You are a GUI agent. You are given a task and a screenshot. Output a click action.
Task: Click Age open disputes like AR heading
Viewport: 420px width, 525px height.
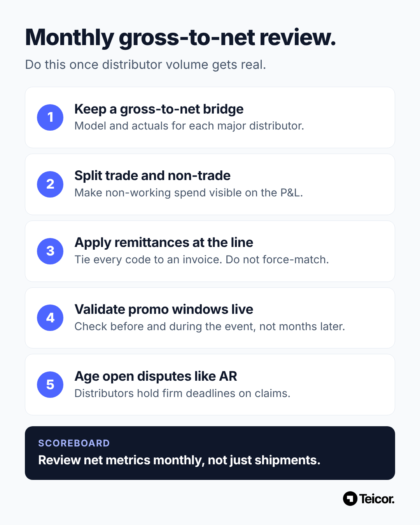click(x=156, y=376)
